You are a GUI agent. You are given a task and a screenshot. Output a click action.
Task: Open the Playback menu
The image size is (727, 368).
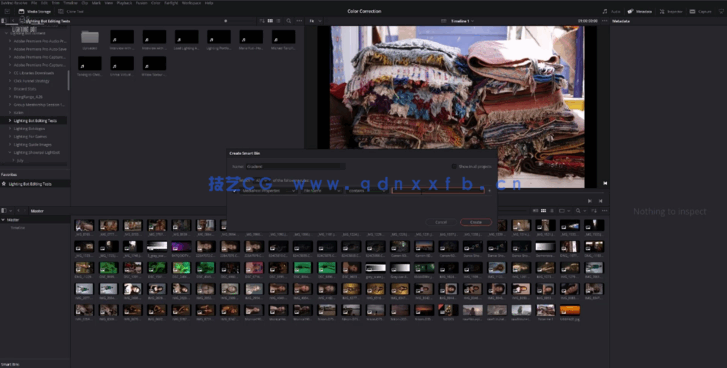(124, 3)
